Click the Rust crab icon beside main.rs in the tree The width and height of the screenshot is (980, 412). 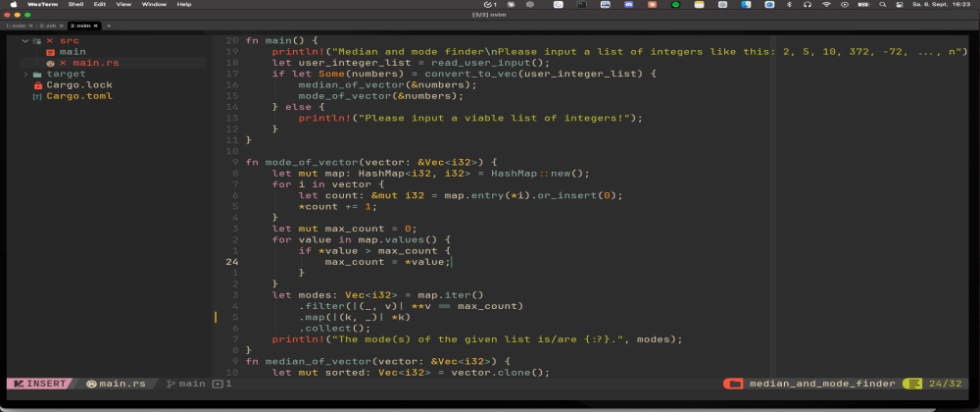(x=51, y=63)
